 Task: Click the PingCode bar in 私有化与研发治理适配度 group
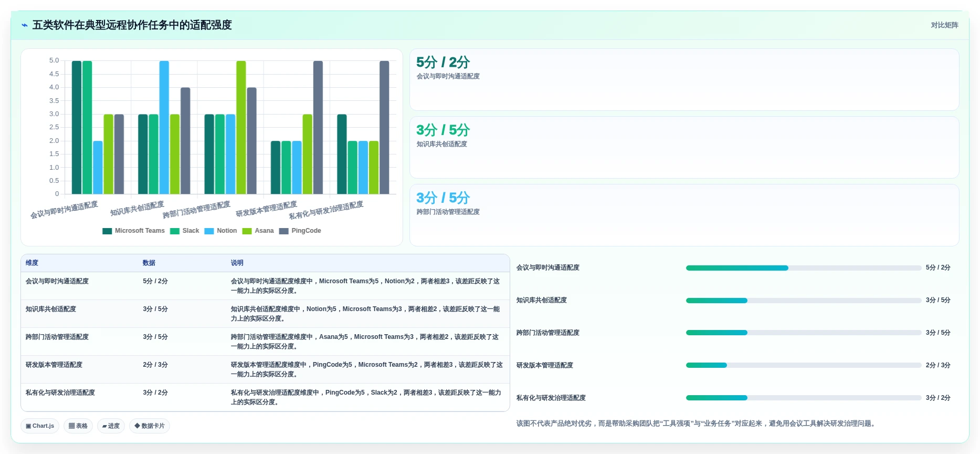(384, 127)
